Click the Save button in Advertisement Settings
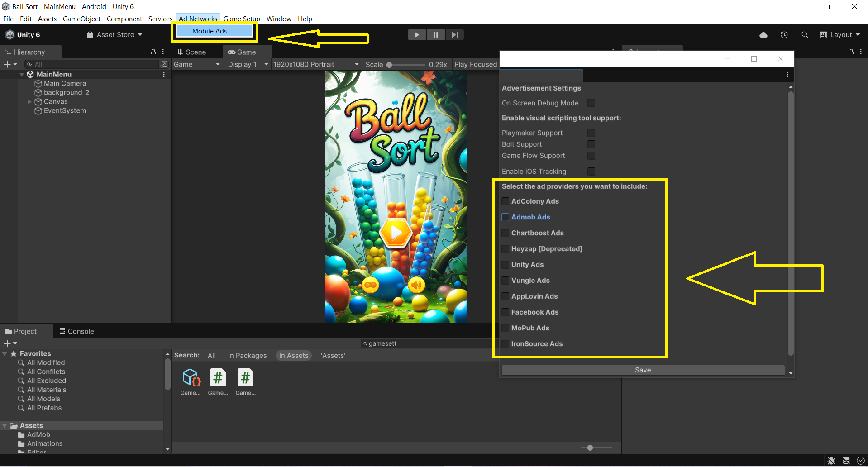The height and width of the screenshot is (467, 868). point(643,370)
